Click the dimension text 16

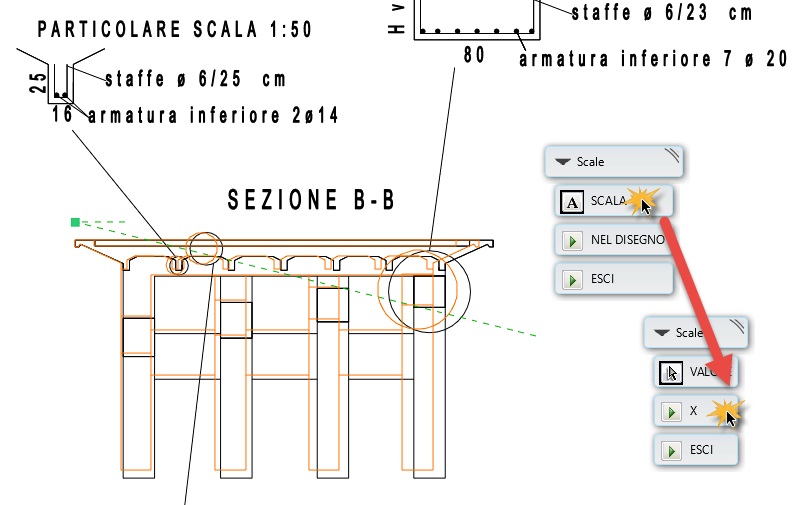[x=62, y=114]
